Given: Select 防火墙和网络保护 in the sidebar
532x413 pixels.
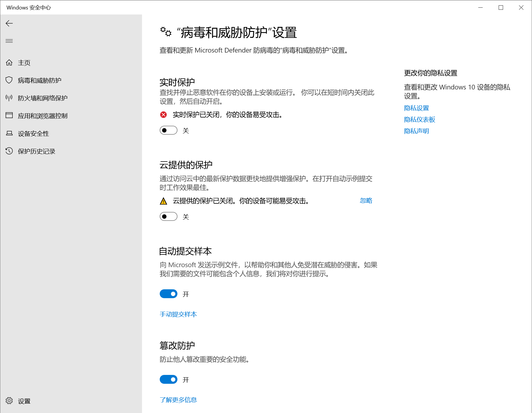Looking at the screenshot, I should click(43, 98).
